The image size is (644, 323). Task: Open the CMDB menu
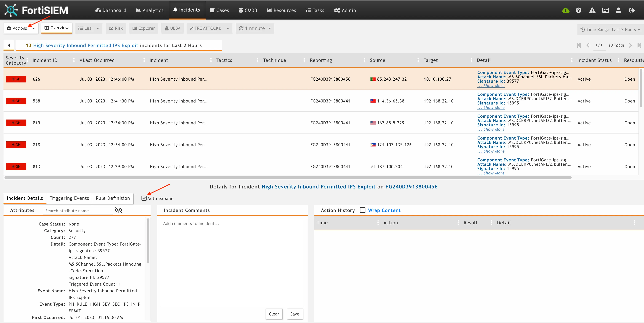tap(248, 10)
